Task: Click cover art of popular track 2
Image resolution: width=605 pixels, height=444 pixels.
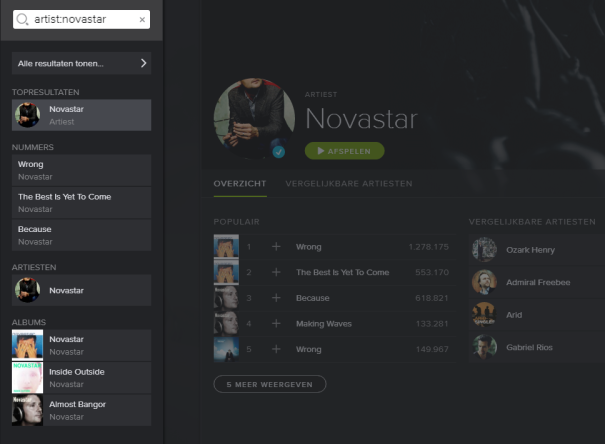Action: pos(226,272)
